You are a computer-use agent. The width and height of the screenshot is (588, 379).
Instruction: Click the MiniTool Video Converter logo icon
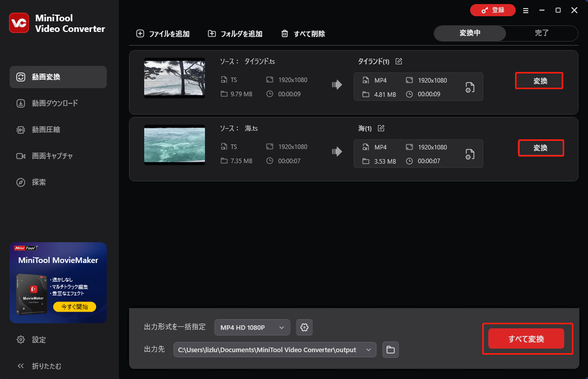(x=19, y=23)
